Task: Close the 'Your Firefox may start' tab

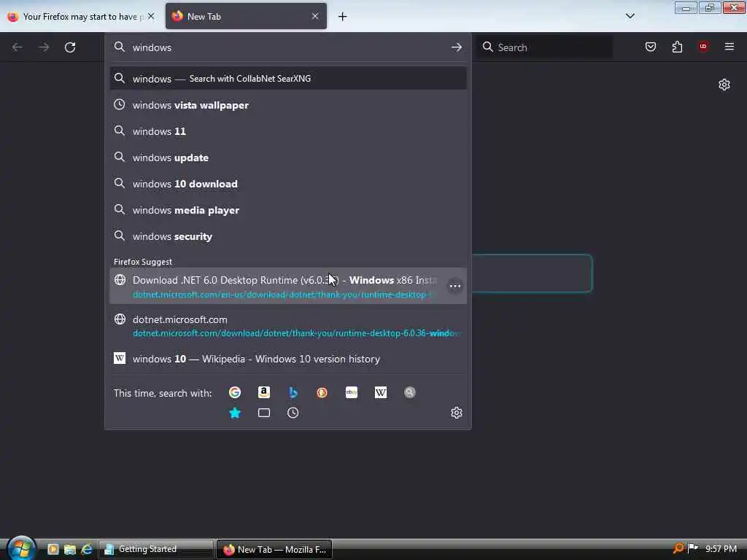Action: click(151, 16)
